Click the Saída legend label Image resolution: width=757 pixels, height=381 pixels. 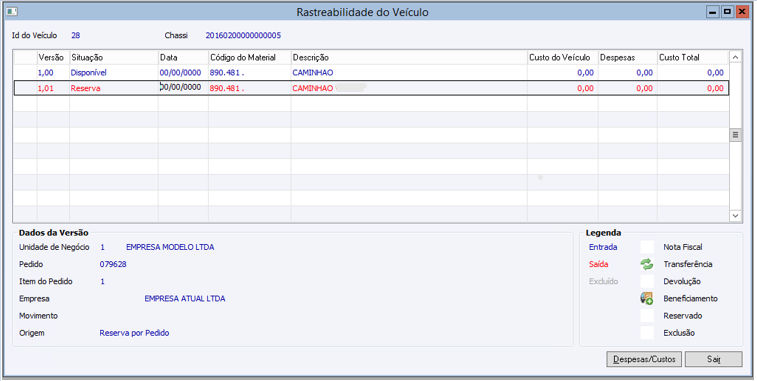[599, 264]
